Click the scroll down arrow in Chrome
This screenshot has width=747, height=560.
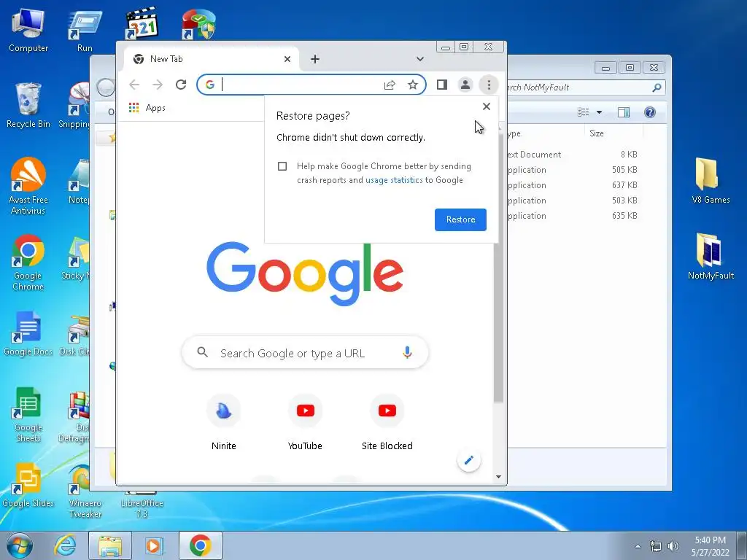498,477
